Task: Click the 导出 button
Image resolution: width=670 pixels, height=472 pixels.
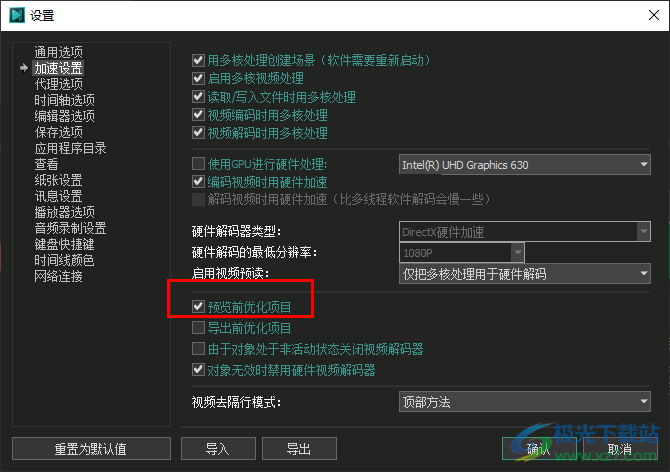Action: pos(299,449)
